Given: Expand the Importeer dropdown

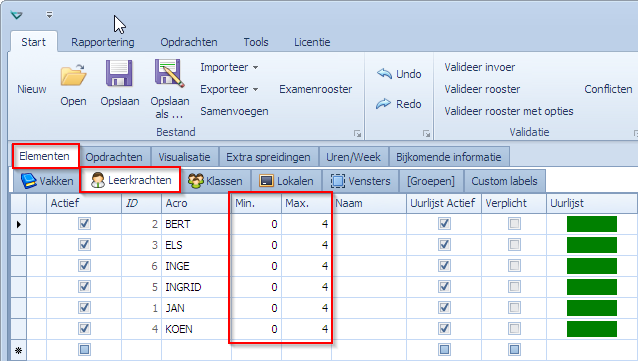Looking at the screenshot, I should pos(256,68).
